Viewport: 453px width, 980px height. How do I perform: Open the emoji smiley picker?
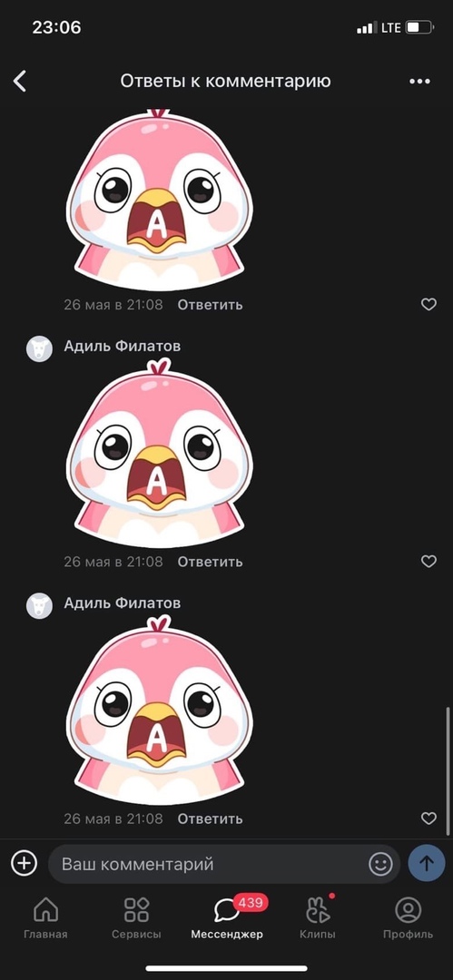[380, 864]
